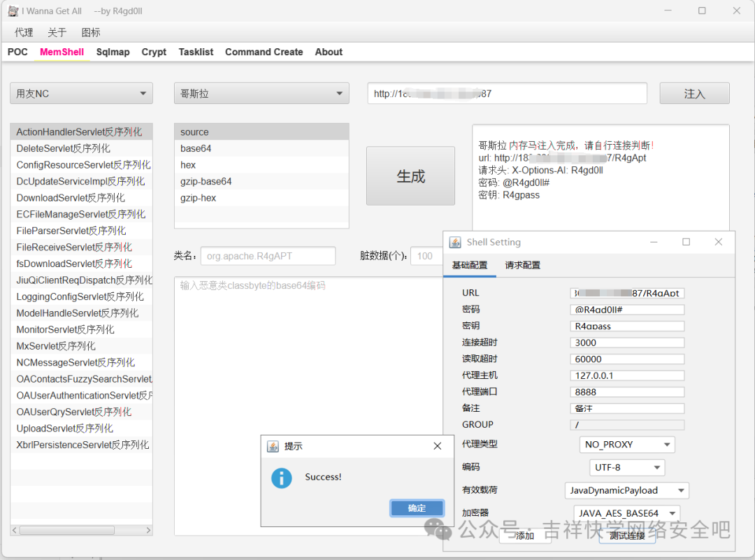Open the About tab
The width and height of the screenshot is (755, 560).
click(x=329, y=52)
